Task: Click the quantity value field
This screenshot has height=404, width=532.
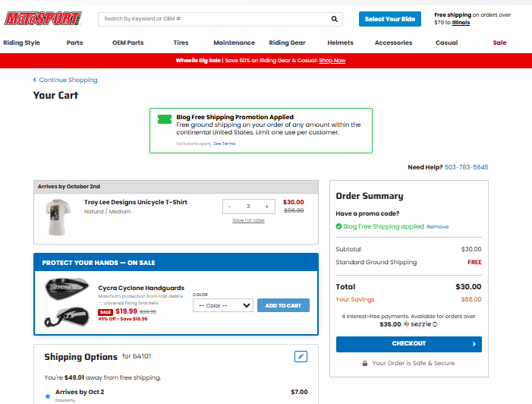Action: pos(248,207)
